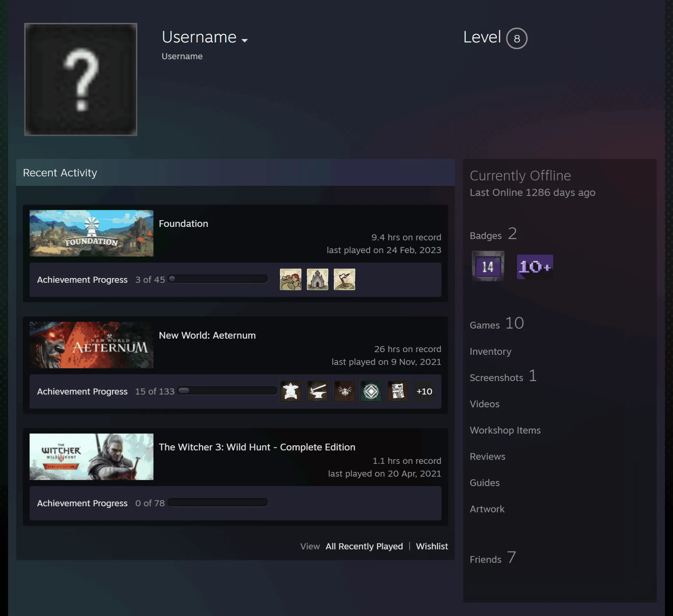Viewport: 673px width, 616px height.
Task: Click the Foundation church achievement icon
Action: 317,279
